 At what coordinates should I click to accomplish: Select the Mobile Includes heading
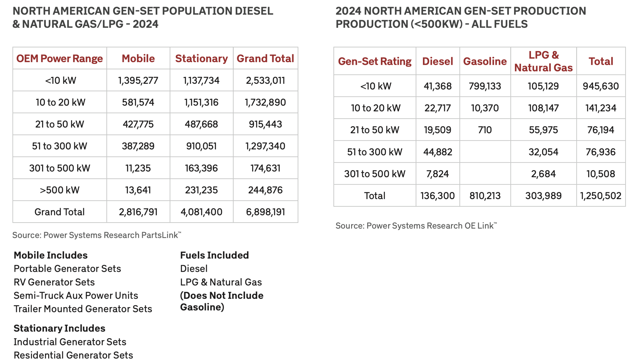click(51, 255)
